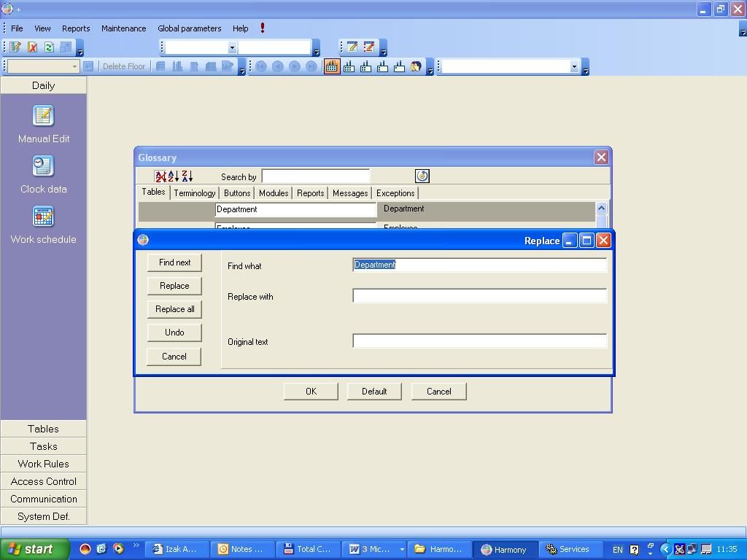The width and height of the screenshot is (747, 560).
Task: Switch to the Terminology tab
Action: [x=194, y=193]
